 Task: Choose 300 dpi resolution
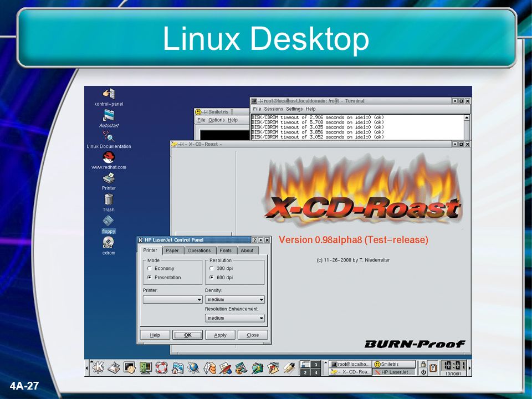tap(212, 268)
